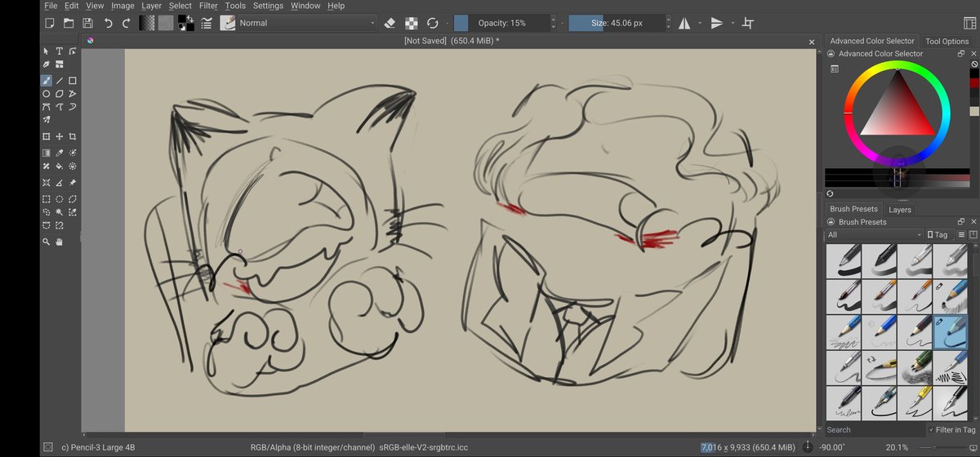This screenshot has height=457, width=980.
Task: Select the Calligraphy tool
Action: tap(47, 64)
